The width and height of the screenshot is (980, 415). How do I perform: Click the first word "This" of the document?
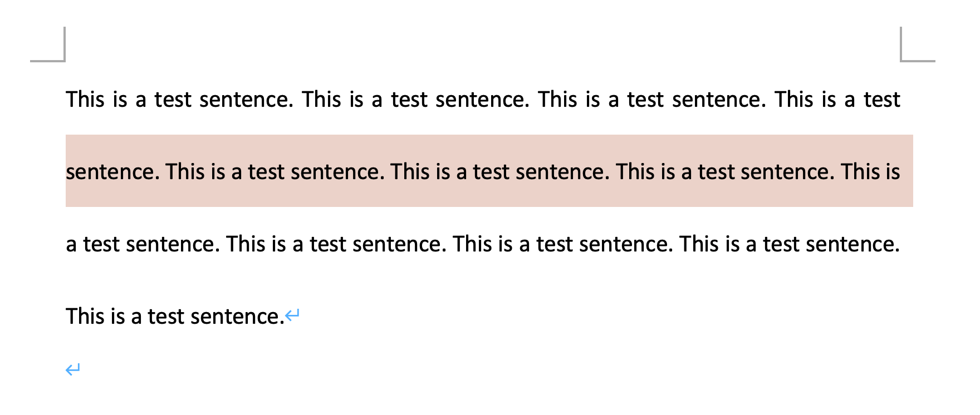(85, 100)
